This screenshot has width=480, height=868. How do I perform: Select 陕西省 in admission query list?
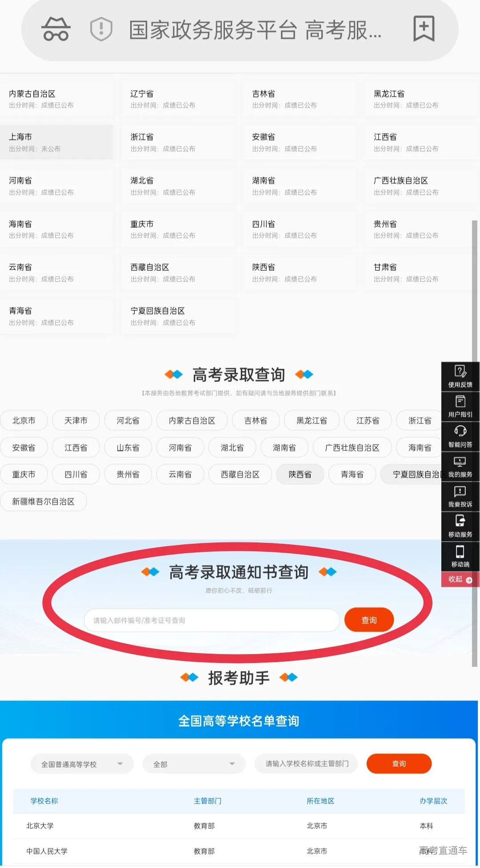[300, 474]
